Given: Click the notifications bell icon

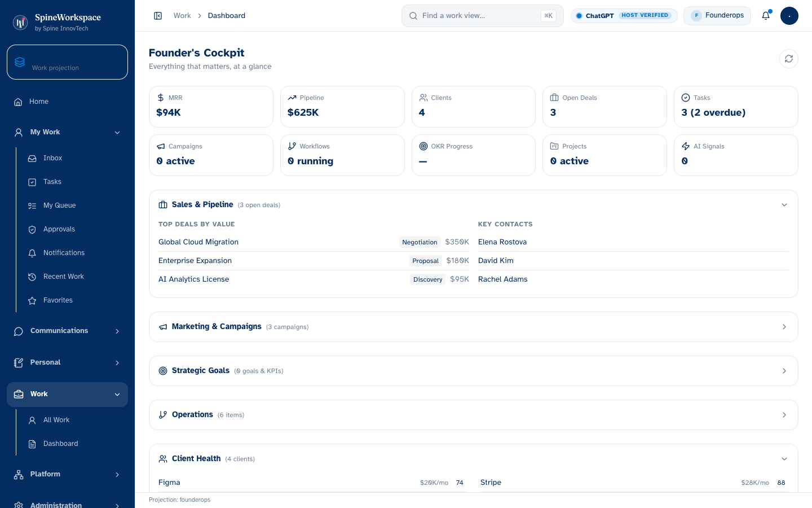Looking at the screenshot, I should [x=766, y=16].
